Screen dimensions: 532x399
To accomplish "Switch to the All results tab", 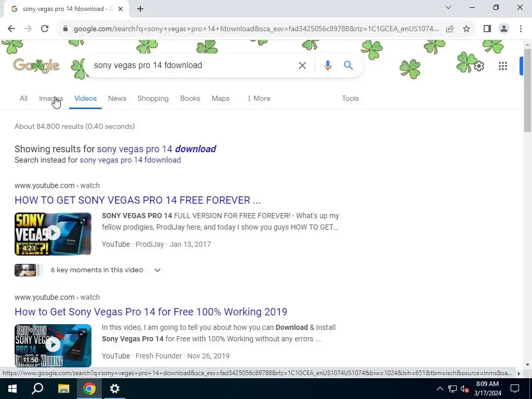I will click(x=23, y=98).
